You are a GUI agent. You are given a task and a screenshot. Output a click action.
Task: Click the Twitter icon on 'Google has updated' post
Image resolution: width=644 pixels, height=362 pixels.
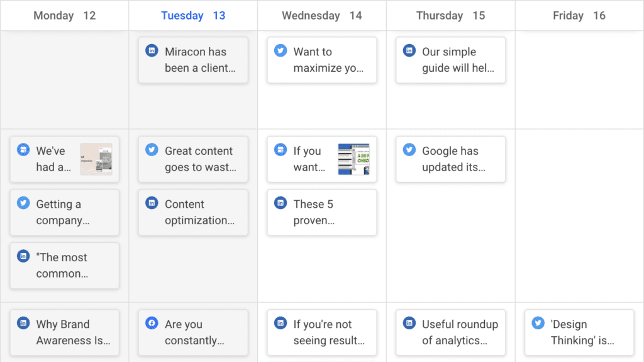[409, 150]
